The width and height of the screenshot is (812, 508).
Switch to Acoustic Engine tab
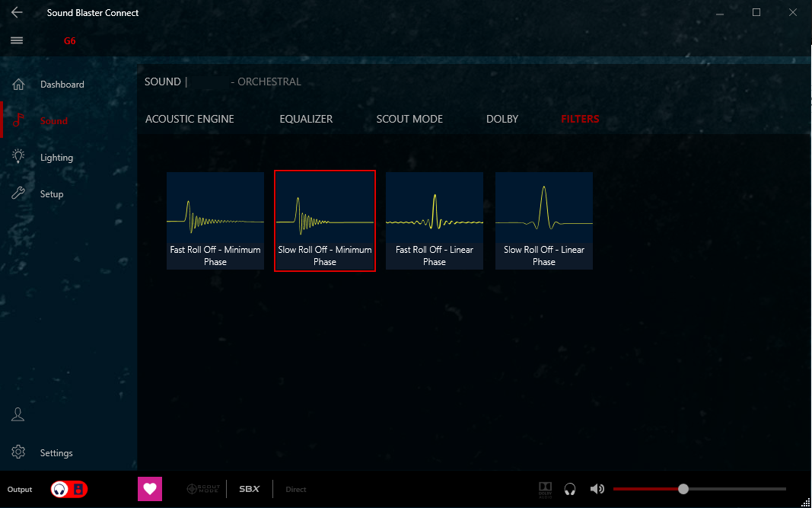(x=189, y=119)
